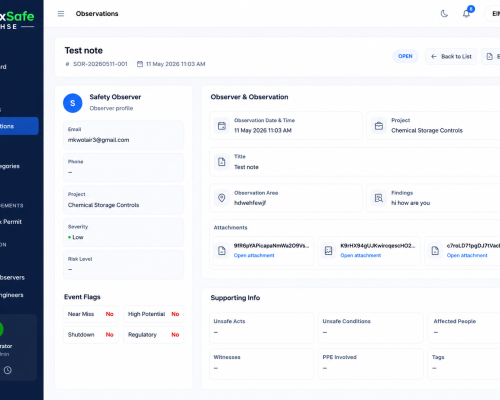
Task: Click the email field mkwolair3@gmail.com
Action: pyautogui.click(x=123, y=135)
